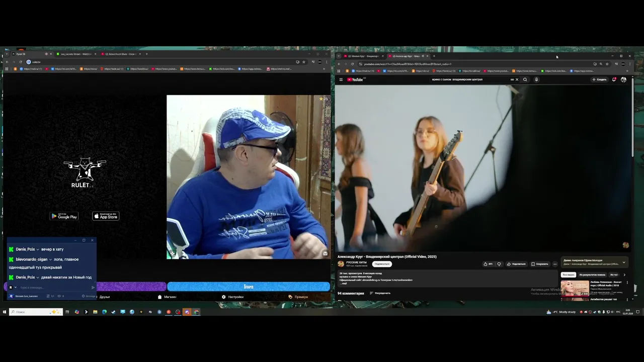This screenshot has height=362, width=644.
Task: Open YouTube hamburger guide menu
Action: coord(341,79)
